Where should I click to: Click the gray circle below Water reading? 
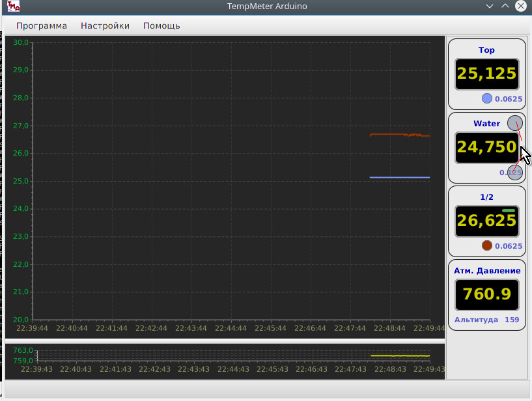pos(514,173)
